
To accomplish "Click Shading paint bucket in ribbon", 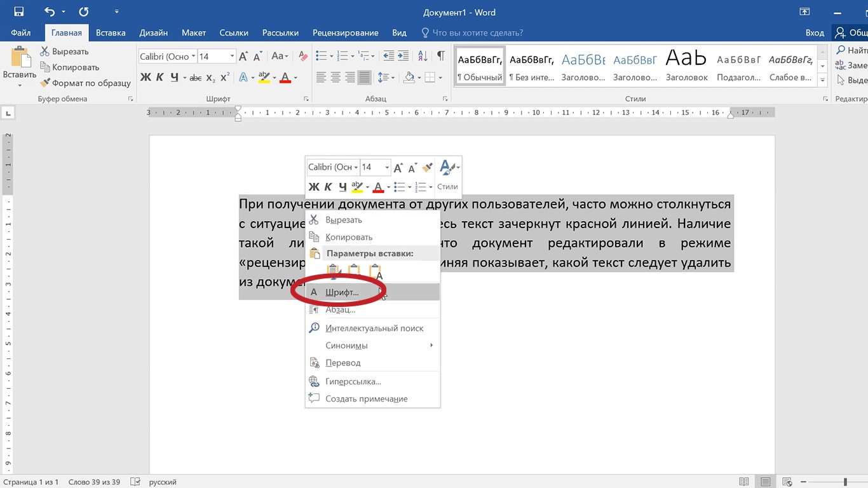I will pyautogui.click(x=409, y=78).
